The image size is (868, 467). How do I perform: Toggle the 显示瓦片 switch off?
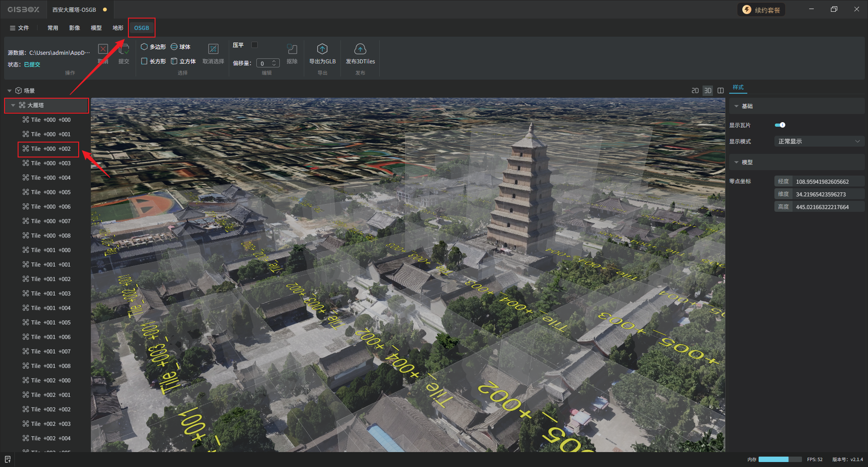point(780,125)
